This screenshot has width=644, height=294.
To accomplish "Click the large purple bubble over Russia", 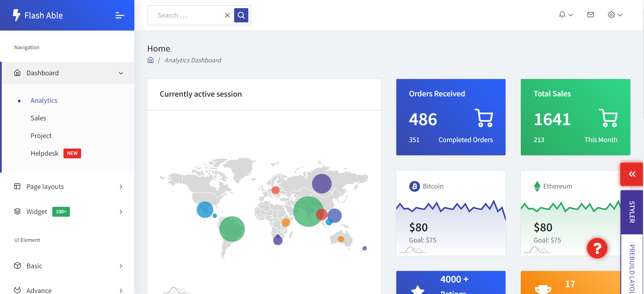I will (322, 183).
